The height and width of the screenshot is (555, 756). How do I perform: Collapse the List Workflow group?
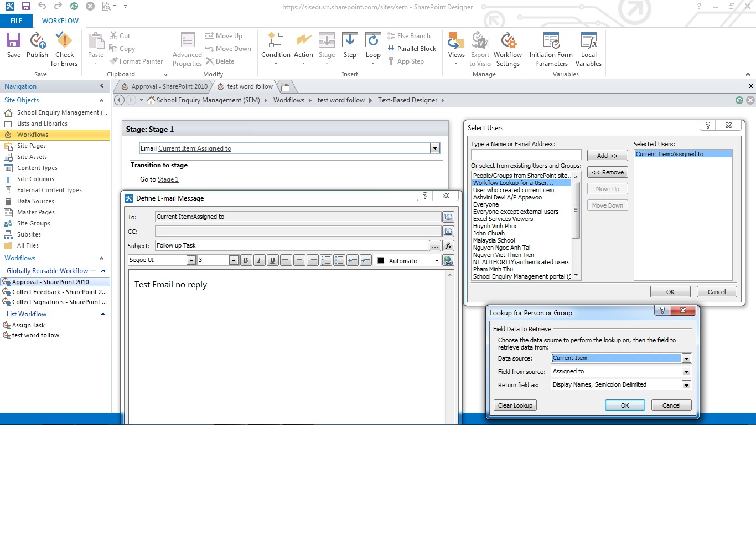click(103, 314)
